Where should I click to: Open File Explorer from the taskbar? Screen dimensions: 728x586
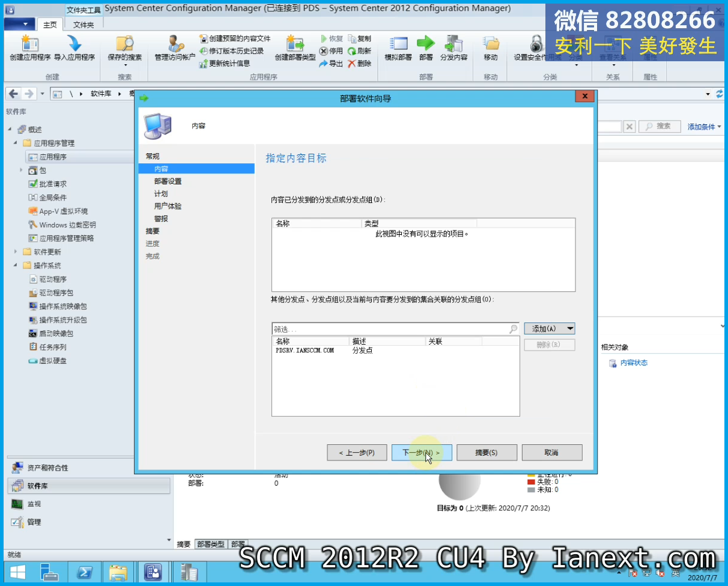[118, 572]
